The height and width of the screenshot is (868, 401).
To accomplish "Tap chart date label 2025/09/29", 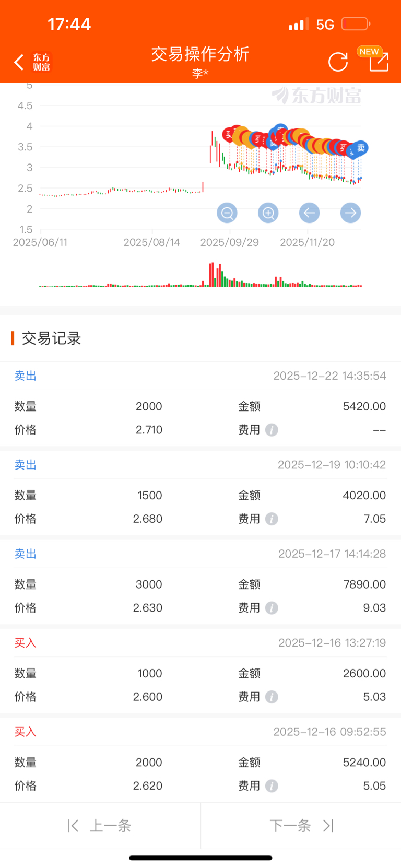I will (x=230, y=242).
